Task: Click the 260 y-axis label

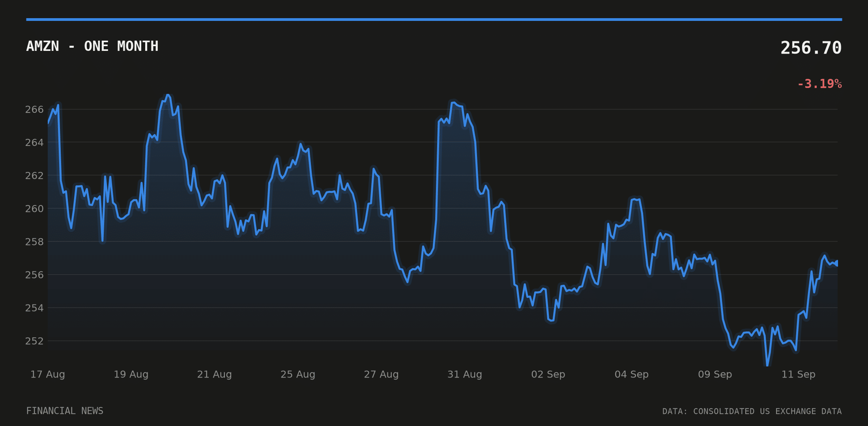Action: click(x=34, y=209)
